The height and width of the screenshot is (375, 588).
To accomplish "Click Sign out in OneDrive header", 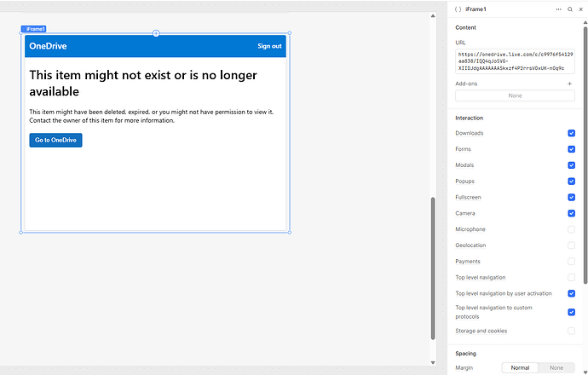I will click(269, 46).
